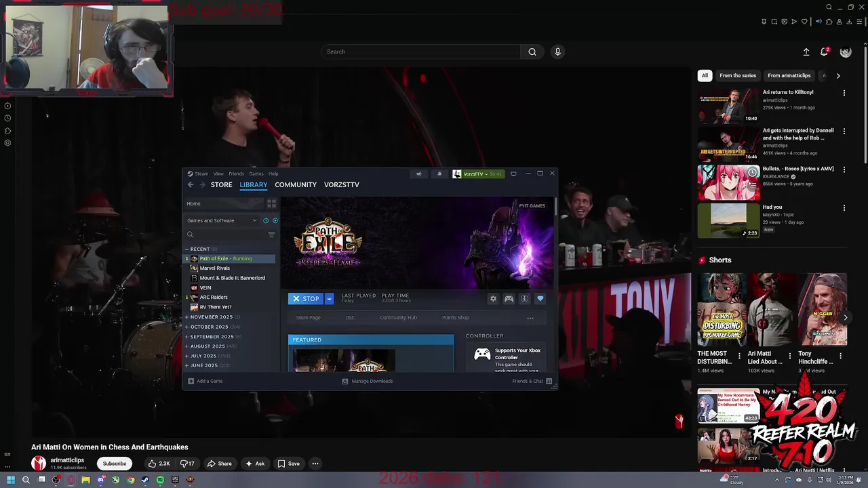Expand OCTOBER 2025 category
The image size is (868, 488).
[x=186, y=327]
